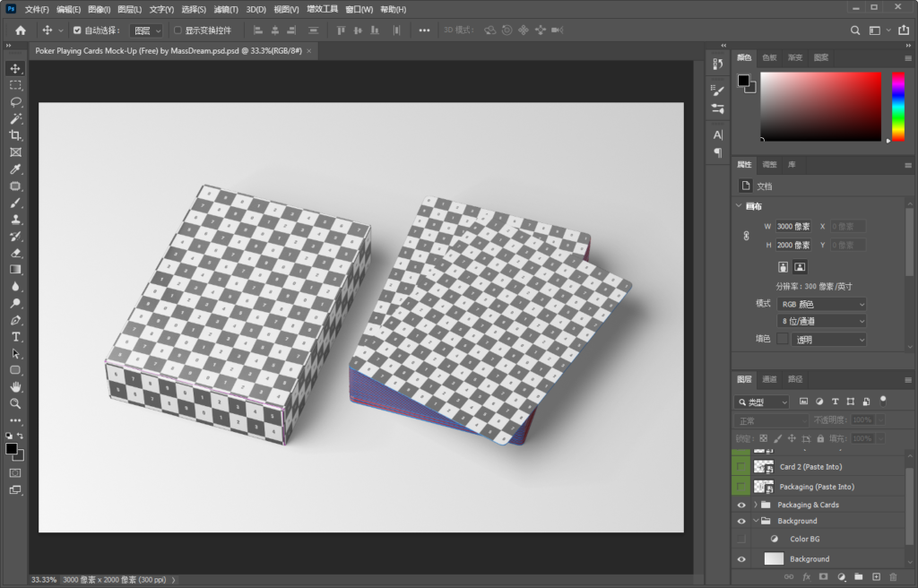
Task: Enable the 显示变换控件 checkbox
Action: pos(178,30)
